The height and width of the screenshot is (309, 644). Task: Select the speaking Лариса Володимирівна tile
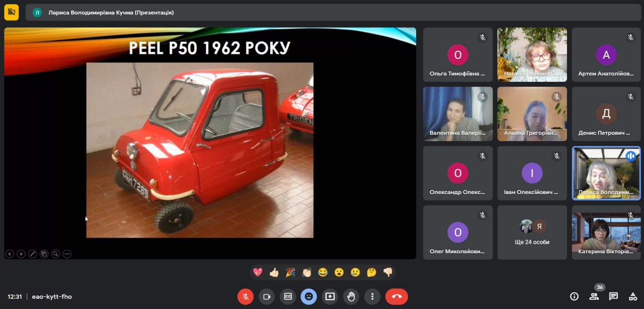(x=606, y=173)
